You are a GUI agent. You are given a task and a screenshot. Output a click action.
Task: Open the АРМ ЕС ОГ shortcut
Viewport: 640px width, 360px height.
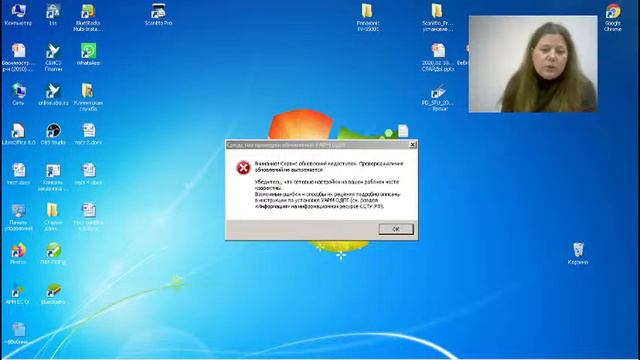(x=18, y=293)
